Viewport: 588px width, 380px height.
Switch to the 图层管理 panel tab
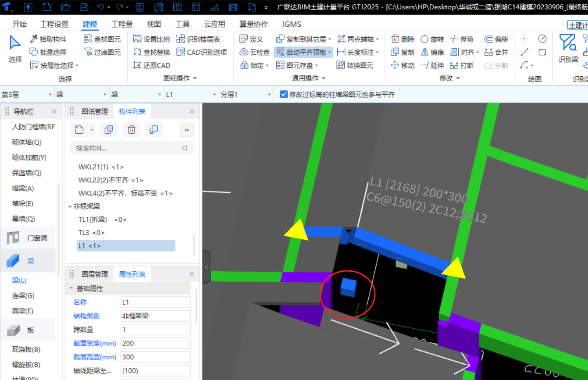[95, 274]
